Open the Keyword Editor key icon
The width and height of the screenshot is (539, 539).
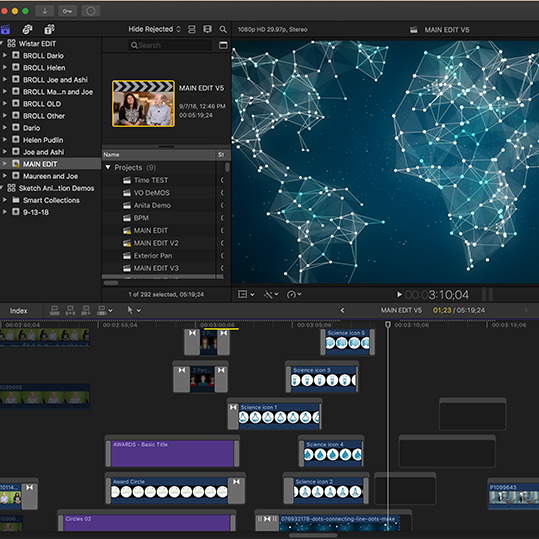67,11
